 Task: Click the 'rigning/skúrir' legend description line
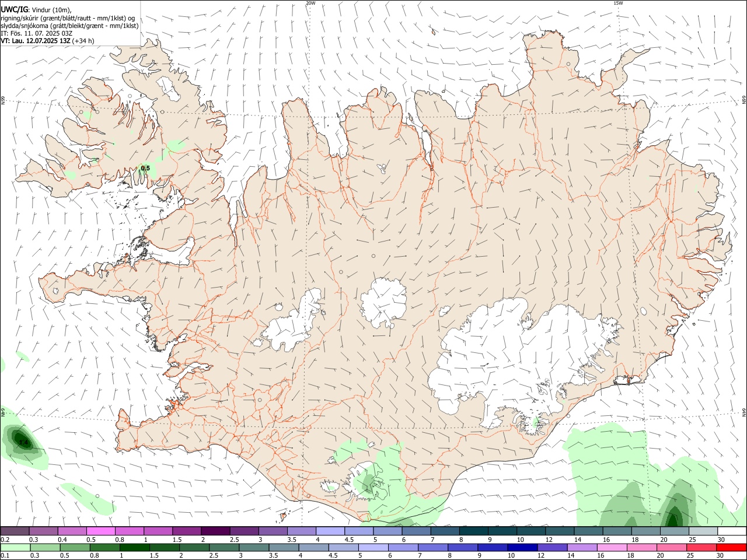click(x=68, y=18)
